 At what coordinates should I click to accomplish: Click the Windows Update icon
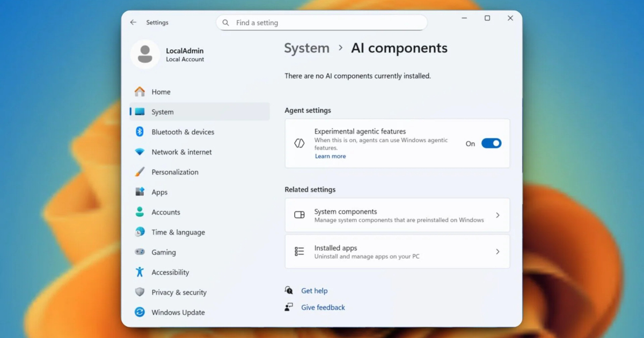(140, 312)
